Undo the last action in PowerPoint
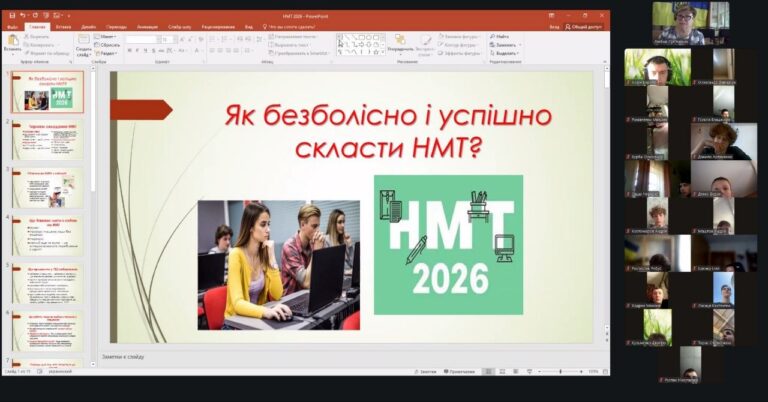 pos(23,16)
